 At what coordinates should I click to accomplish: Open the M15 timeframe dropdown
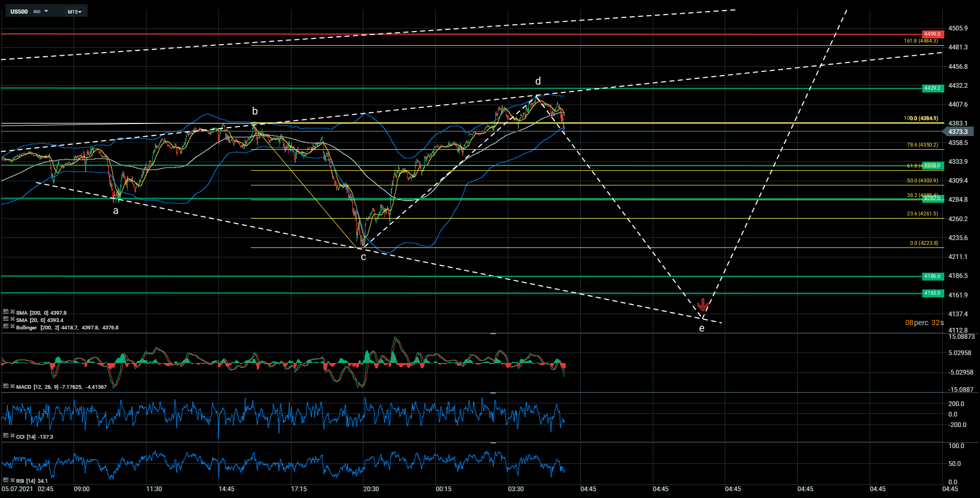point(75,12)
